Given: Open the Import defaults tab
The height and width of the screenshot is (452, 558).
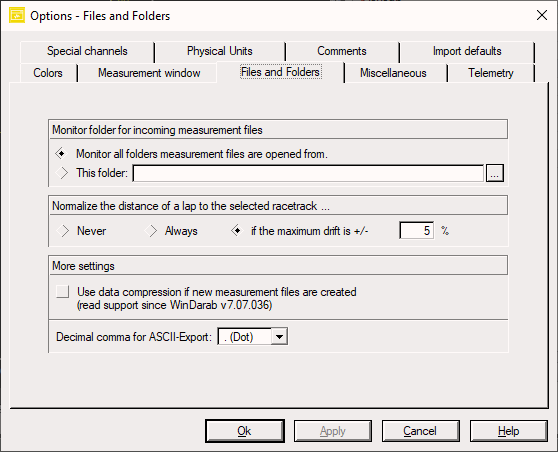Looking at the screenshot, I should click(x=467, y=51).
